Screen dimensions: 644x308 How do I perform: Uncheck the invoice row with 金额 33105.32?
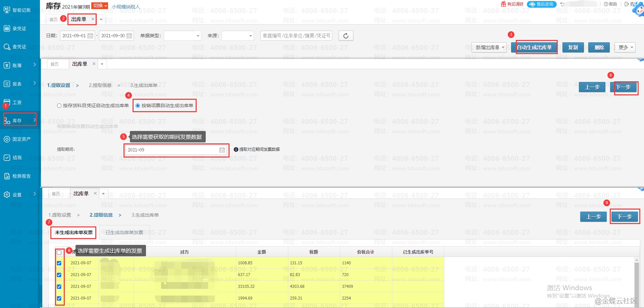coord(59,287)
